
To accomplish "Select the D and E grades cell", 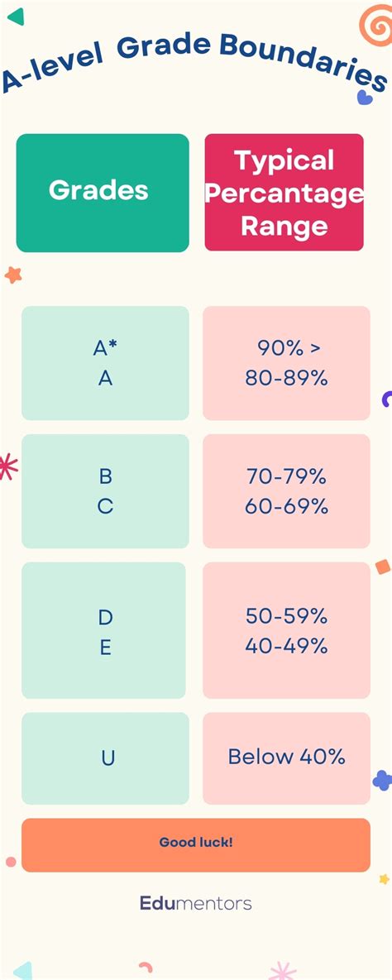I will tap(103, 630).
